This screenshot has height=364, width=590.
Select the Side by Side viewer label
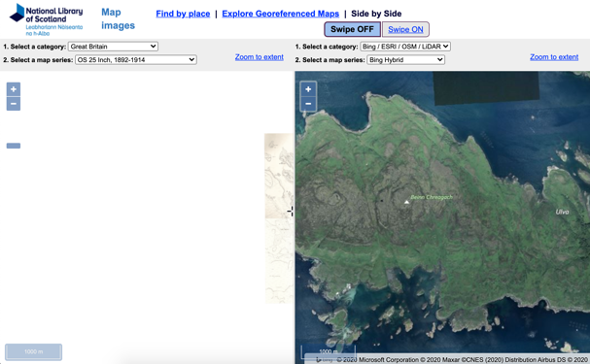[x=376, y=14]
